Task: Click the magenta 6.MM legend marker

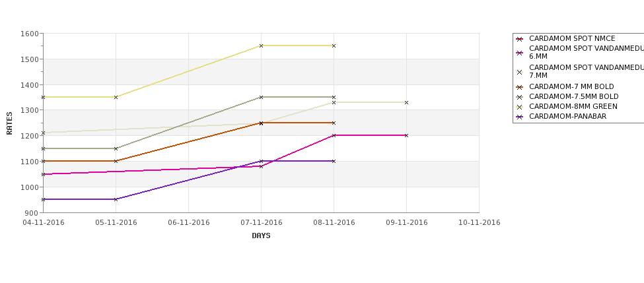Action: point(520,53)
